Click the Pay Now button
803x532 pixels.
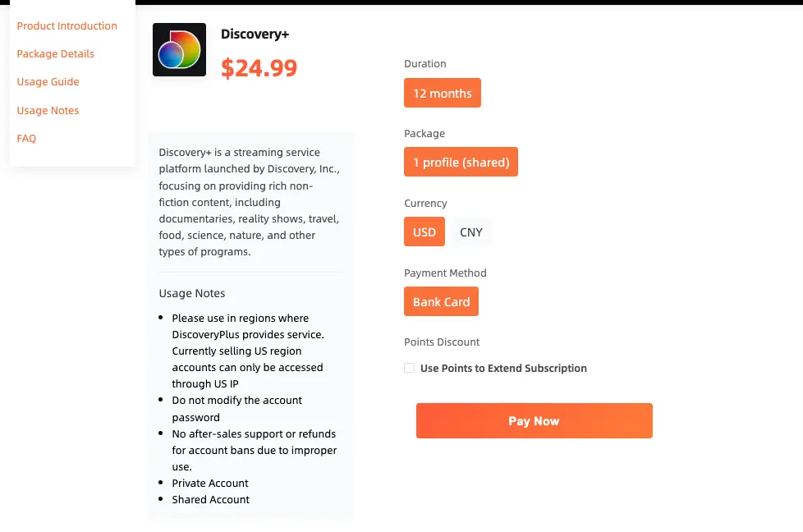coord(535,421)
